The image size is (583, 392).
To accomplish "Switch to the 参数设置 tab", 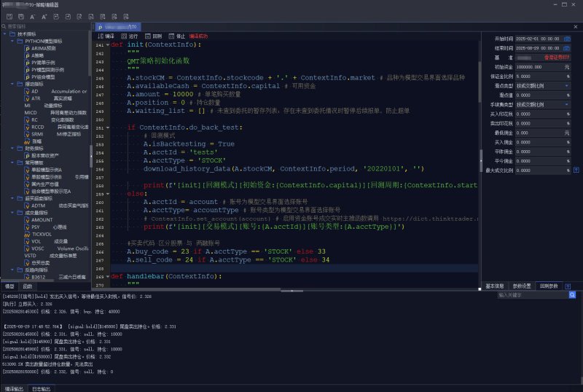I will pyautogui.click(x=522, y=286).
